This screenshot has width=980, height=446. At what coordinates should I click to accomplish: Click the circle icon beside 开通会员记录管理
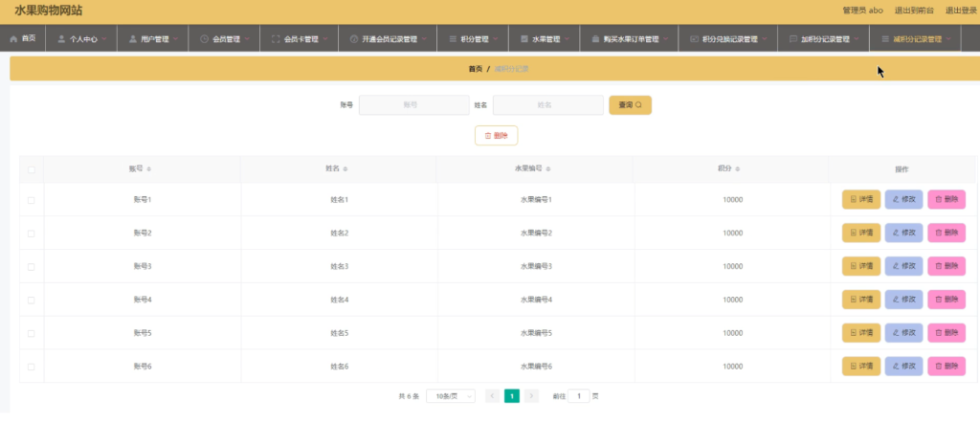pyautogui.click(x=354, y=38)
